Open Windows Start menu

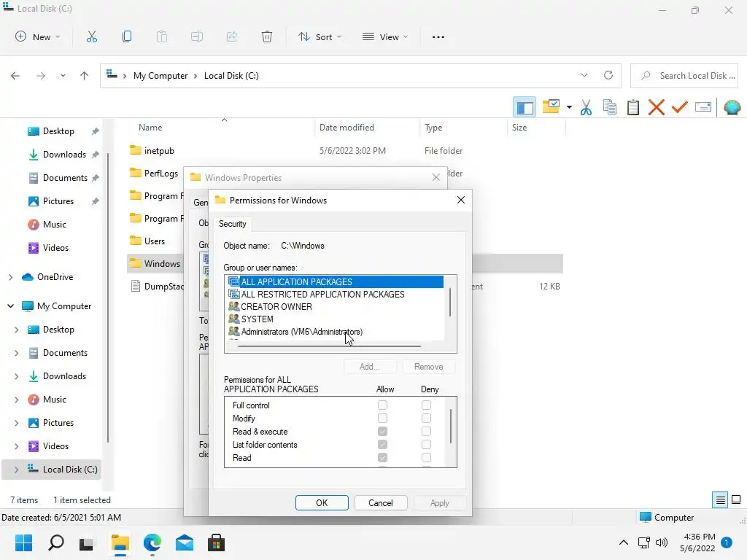coord(23,542)
